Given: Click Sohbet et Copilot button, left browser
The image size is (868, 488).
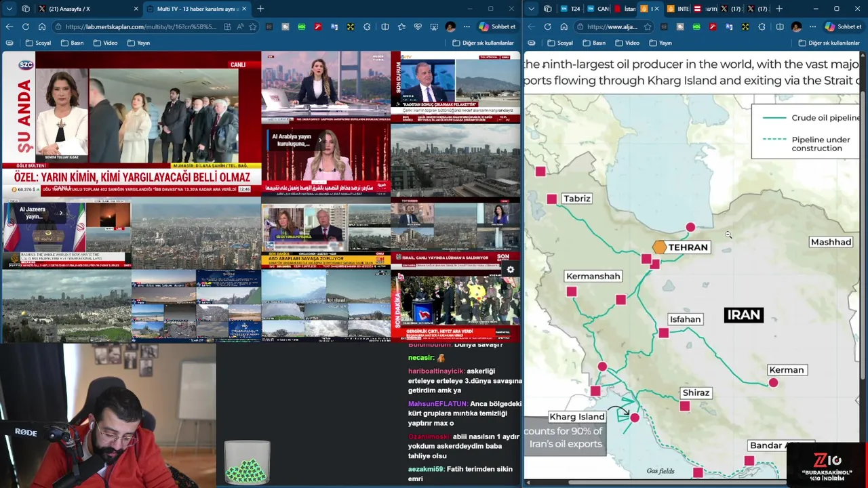Looking at the screenshot, I should point(497,26).
